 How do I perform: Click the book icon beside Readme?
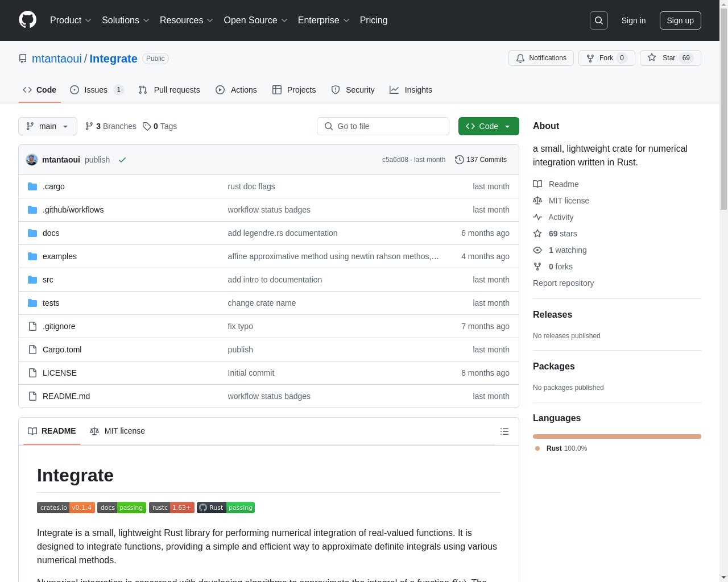pyautogui.click(x=537, y=184)
